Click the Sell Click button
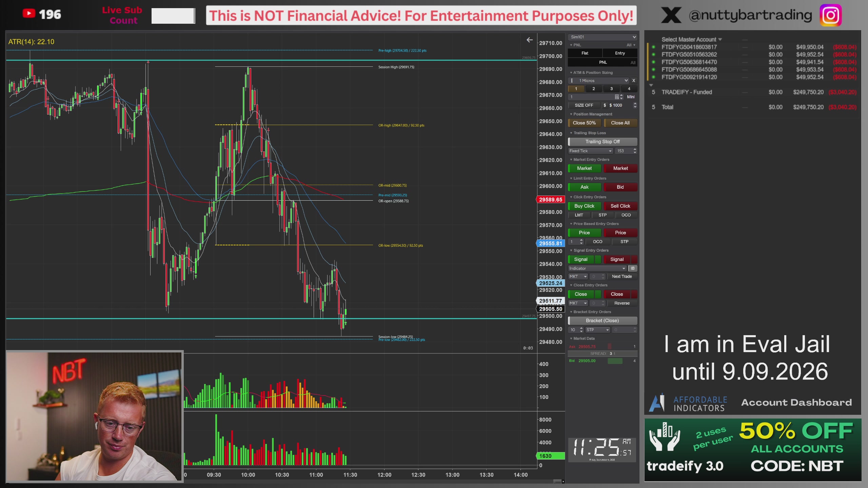Viewport: 868px width, 488px height. [x=620, y=206]
